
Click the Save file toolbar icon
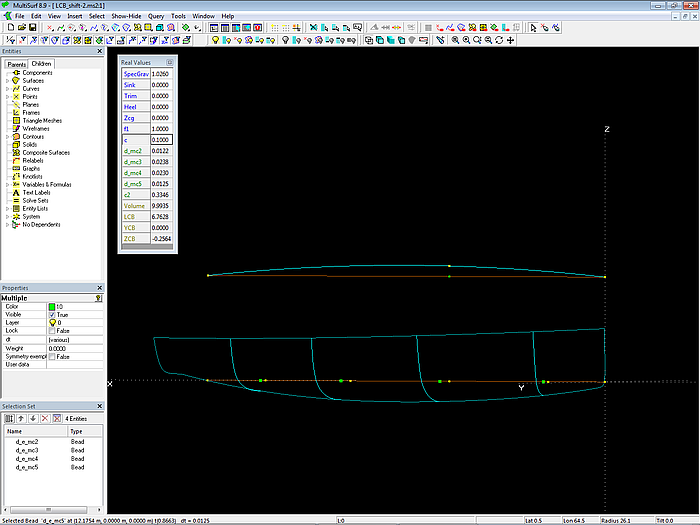tap(32, 28)
